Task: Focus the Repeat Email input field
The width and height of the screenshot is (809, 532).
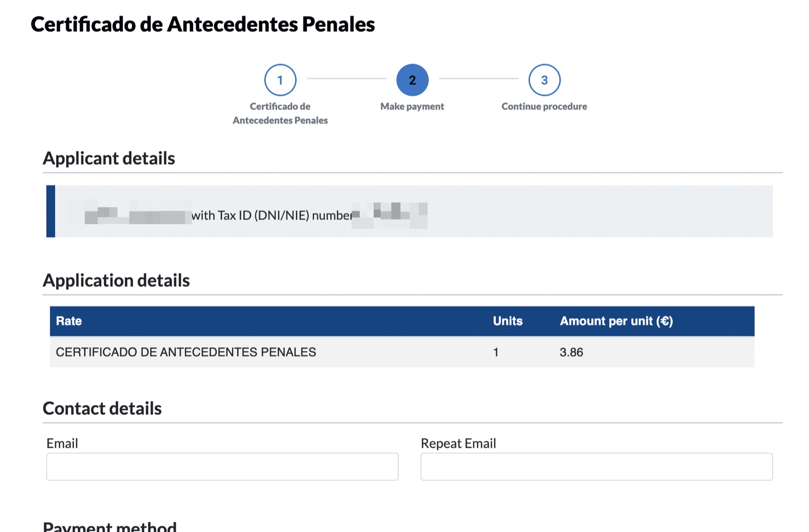Action: (x=597, y=466)
